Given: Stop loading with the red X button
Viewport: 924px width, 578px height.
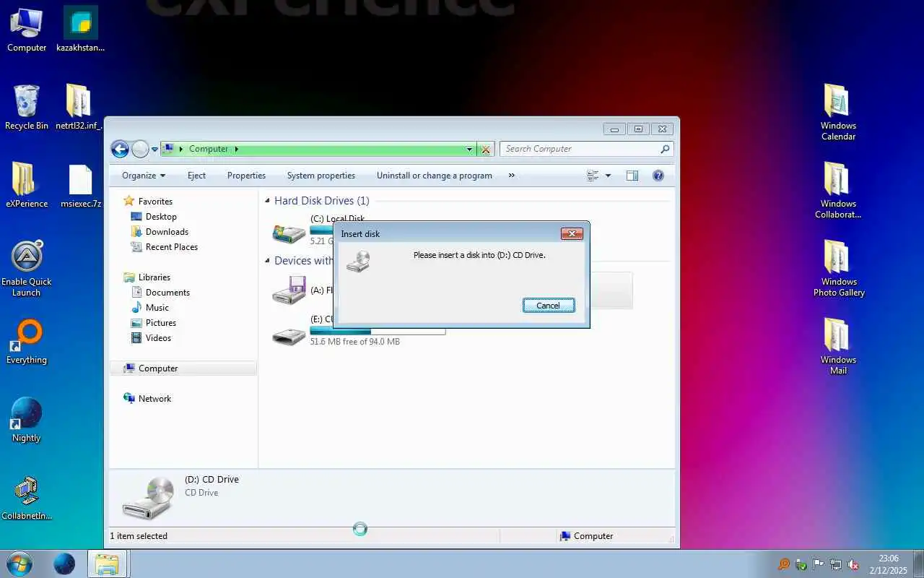Looking at the screenshot, I should (x=486, y=150).
